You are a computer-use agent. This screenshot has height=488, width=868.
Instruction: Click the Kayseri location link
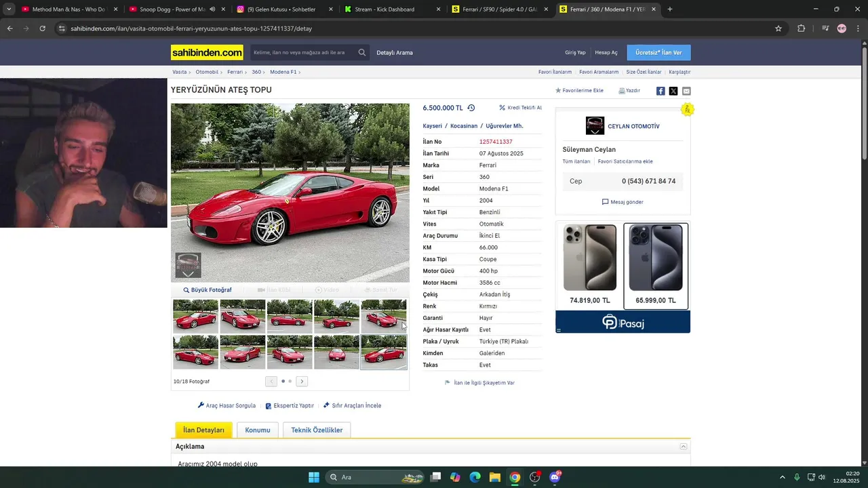coord(432,126)
